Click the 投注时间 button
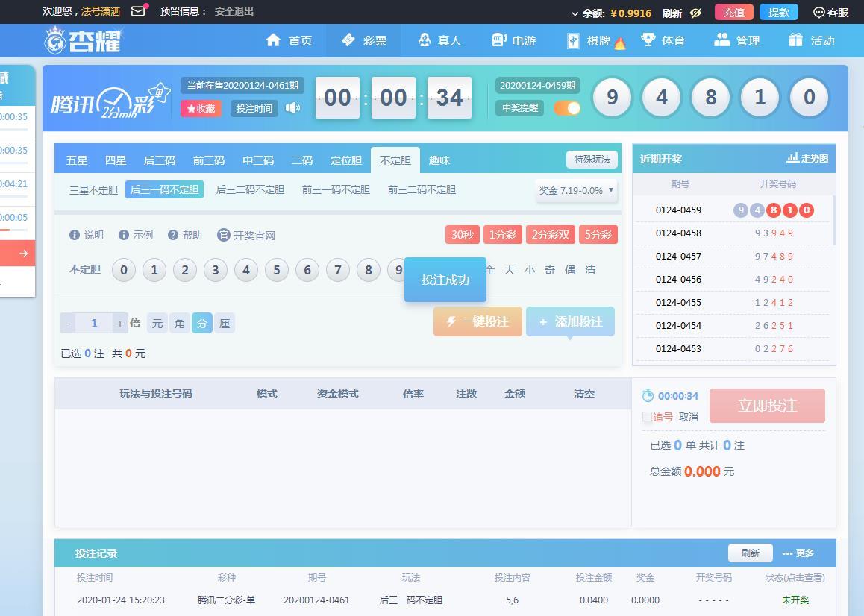 254,109
